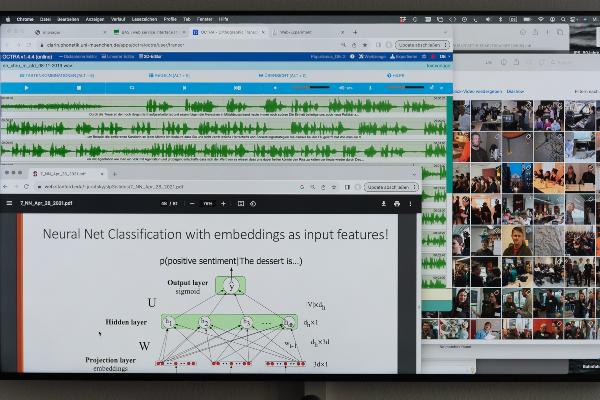Toggle the replay loop icon in OCTRA

132,88
